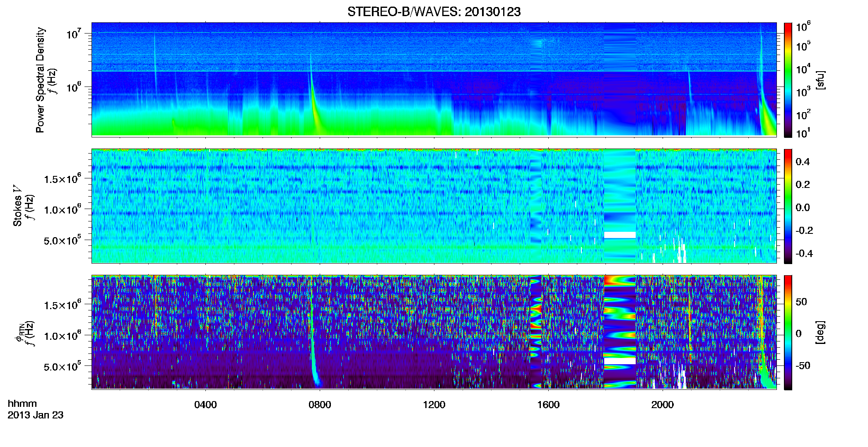Click the "0.2" tick on the Stokes V colorbar
Image resolution: width=868 pixels, height=447 pixels.
tap(803, 185)
